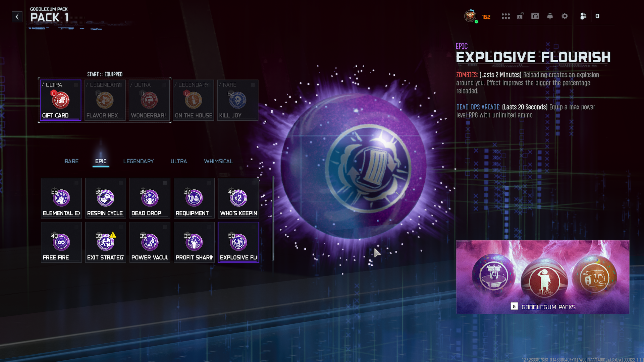Screen dimensions: 644x362
Task: Pick the Dead Drop gobblegum
Action: (150, 198)
